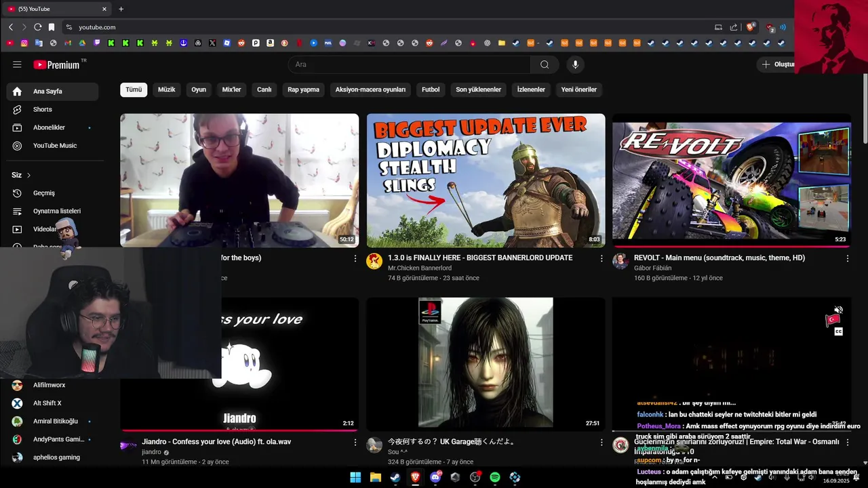Bookmark this page icon in toolbar
This screenshot has width=868, height=488.
point(52,27)
